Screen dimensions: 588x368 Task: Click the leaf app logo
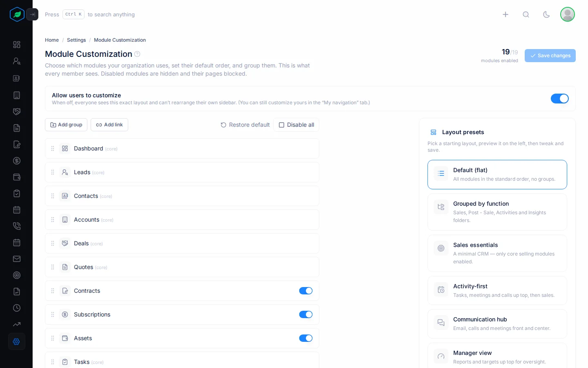pos(17,14)
